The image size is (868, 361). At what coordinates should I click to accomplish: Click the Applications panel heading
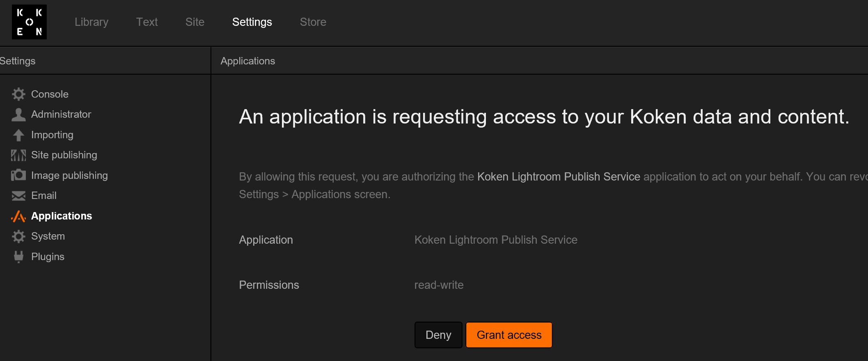coord(248,61)
